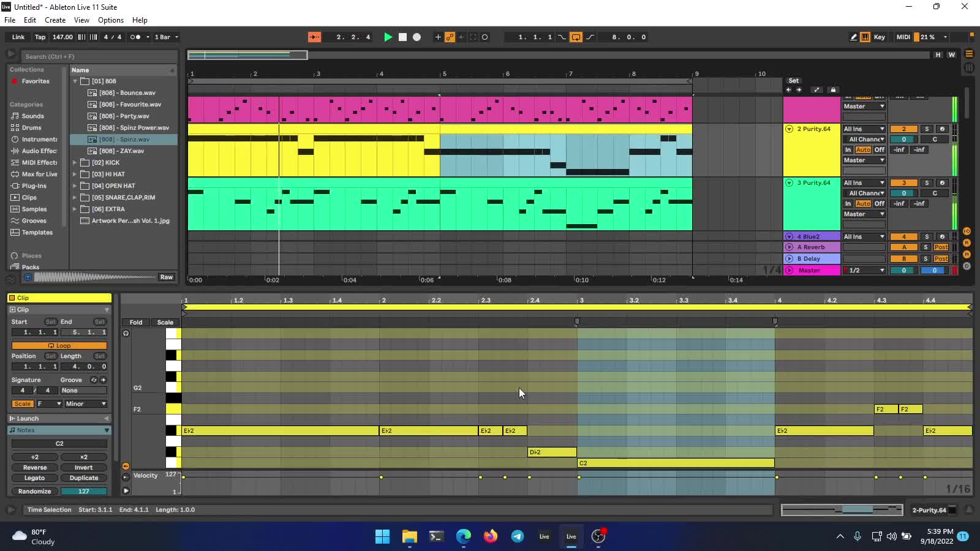The height and width of the screenshot is (551, 980).
Task: Click the Tap tempo button
Action: [40, 37]
